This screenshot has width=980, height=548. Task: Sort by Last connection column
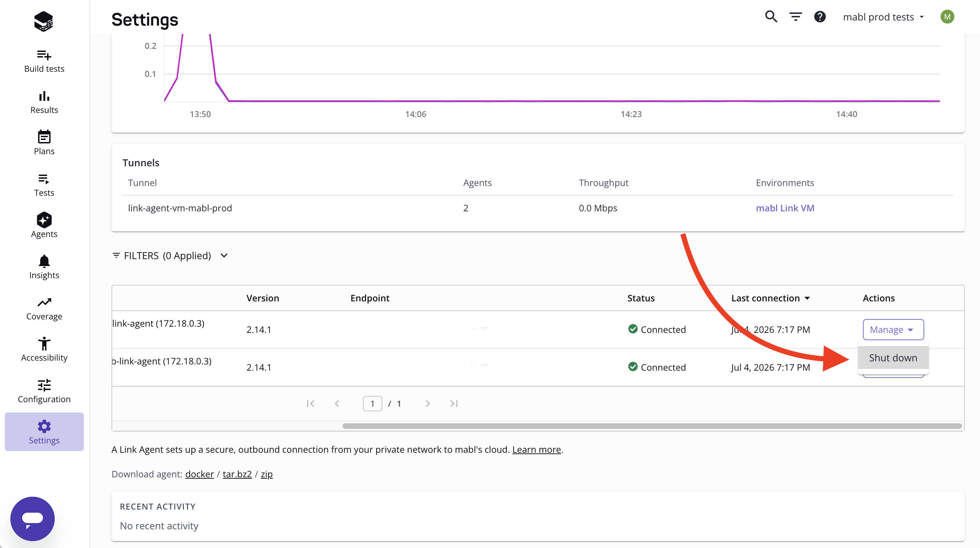[x=770, y=298]
